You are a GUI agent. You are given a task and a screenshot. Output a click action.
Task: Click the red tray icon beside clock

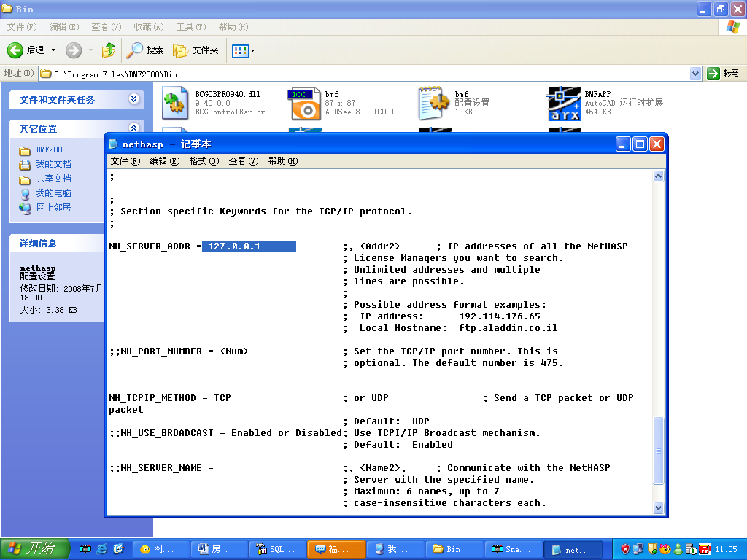point(705,549)
